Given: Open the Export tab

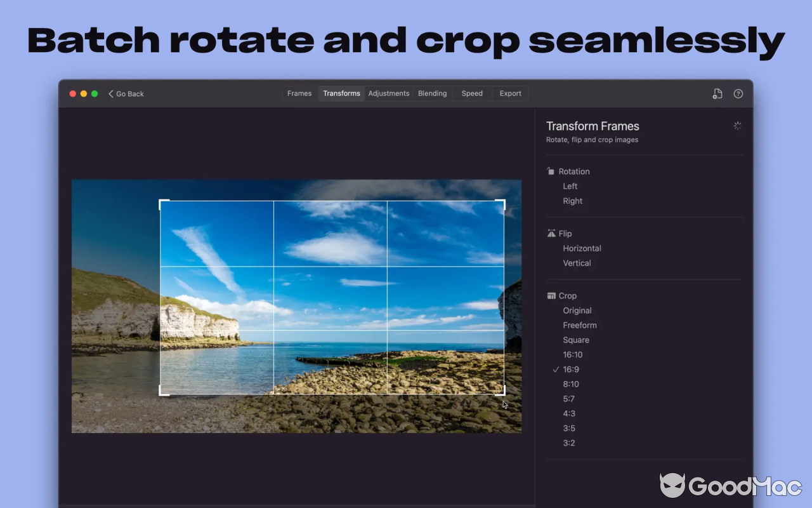Looking at the screenshot, I should click(510, 93).
